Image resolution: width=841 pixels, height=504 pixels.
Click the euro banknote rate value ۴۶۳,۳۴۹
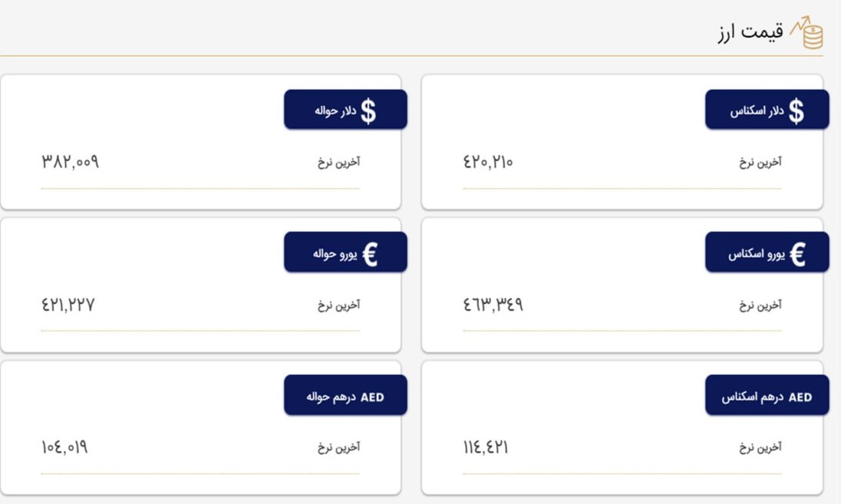(493, 305)
